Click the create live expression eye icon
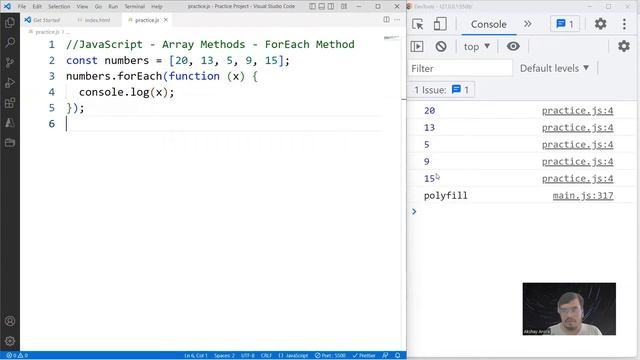This screenshot has height=360, width=640. [x=513, y=47]
